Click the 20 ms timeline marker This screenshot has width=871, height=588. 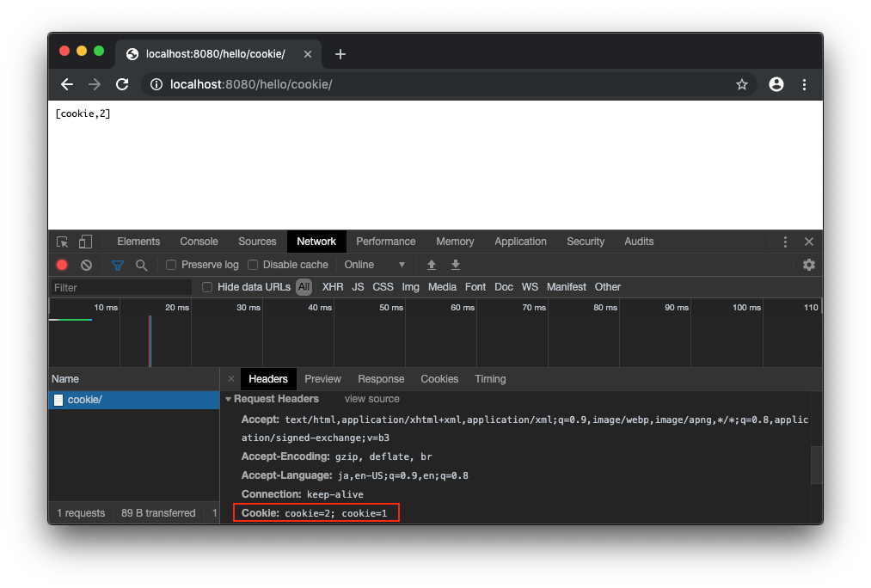176,308
